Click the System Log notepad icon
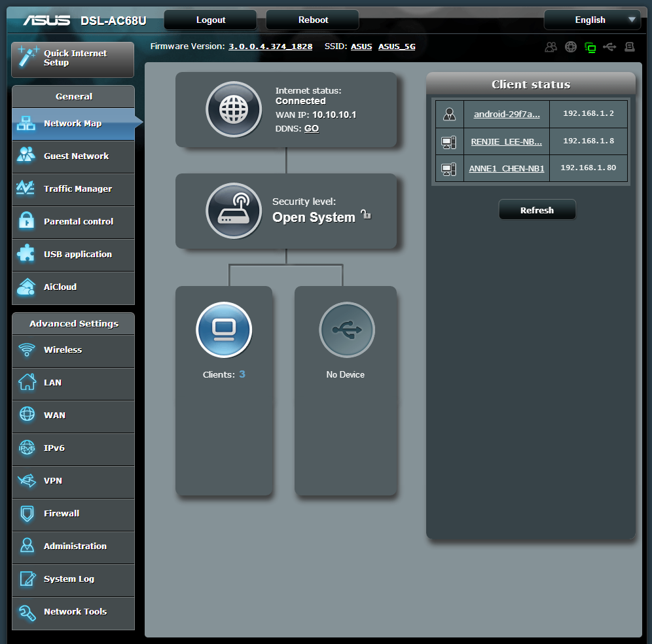 pos(27,579)
